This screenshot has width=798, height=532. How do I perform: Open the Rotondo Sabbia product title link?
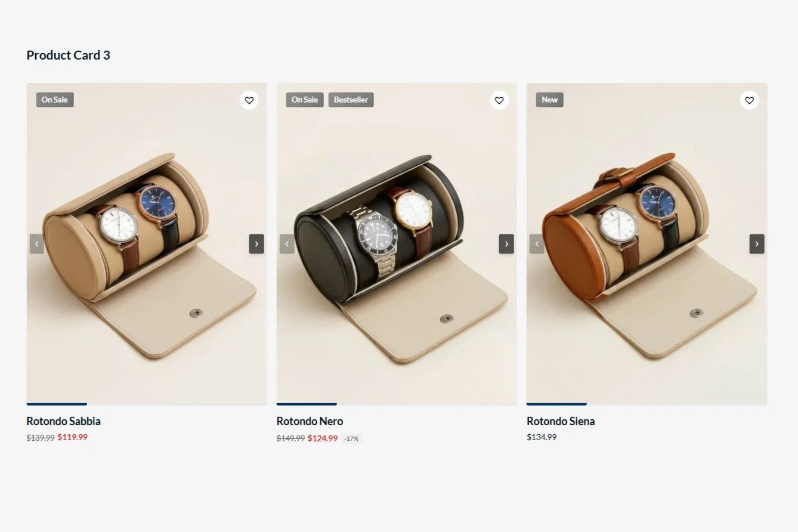coord(64,421)
